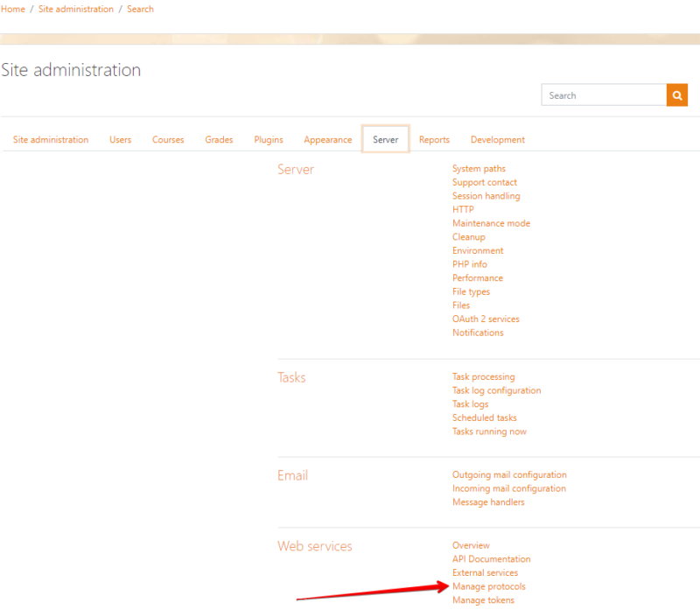Select the Server tab
This screenshot has width=700, height=610.
click(385, 139)
